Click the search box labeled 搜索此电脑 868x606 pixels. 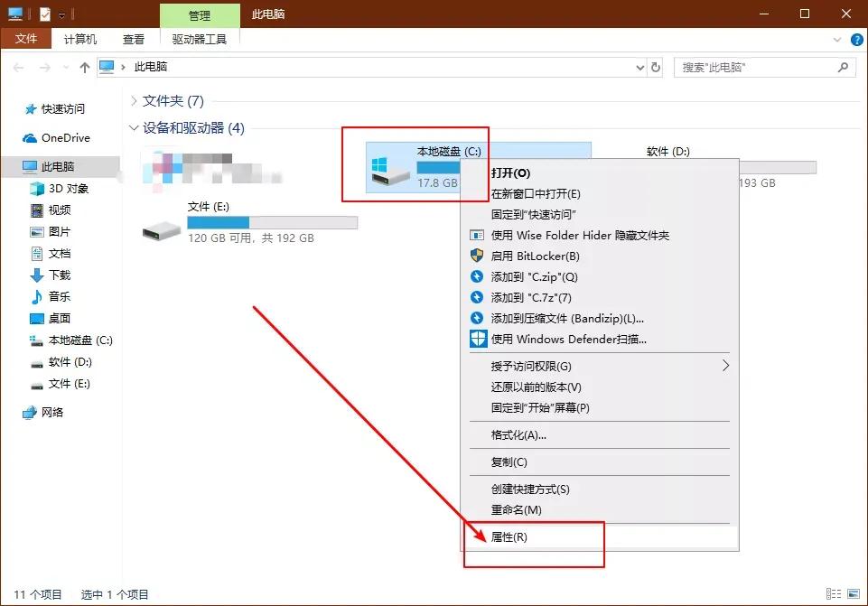point(761,67)
